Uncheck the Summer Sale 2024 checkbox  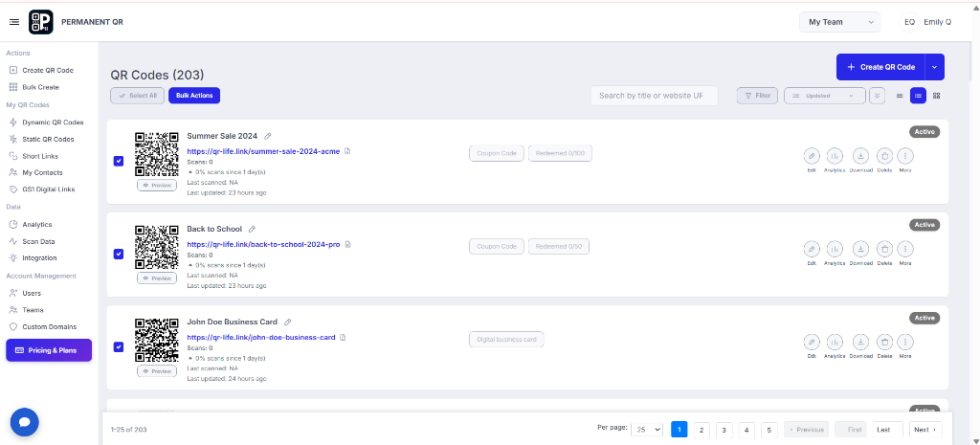pyautogui.click(x=119, y=161)
